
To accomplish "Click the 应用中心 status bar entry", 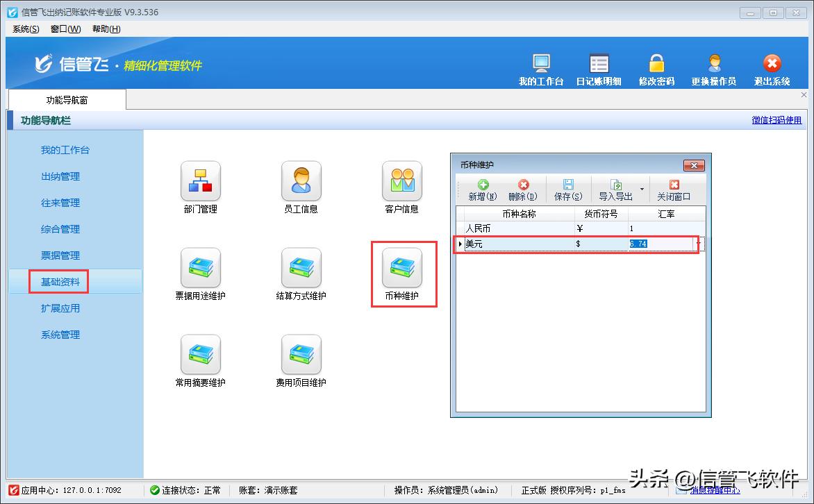I will click(x=66, y=491).
